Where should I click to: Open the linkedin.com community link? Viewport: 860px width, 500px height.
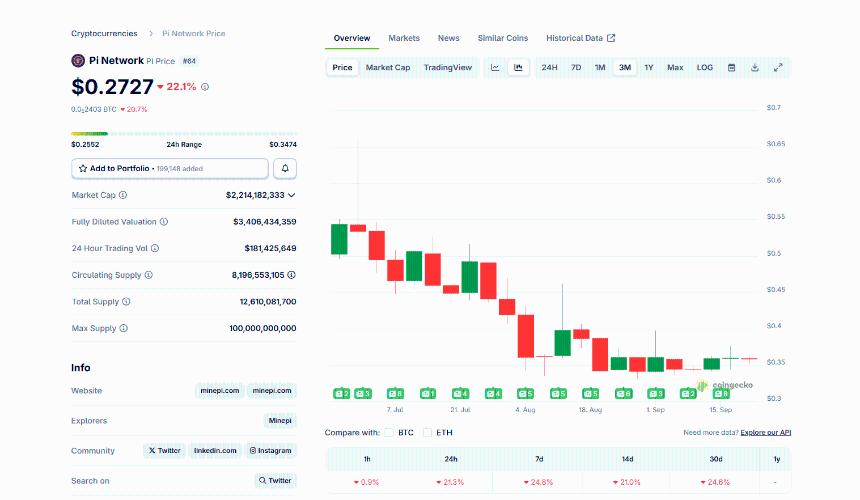[215, 451]
